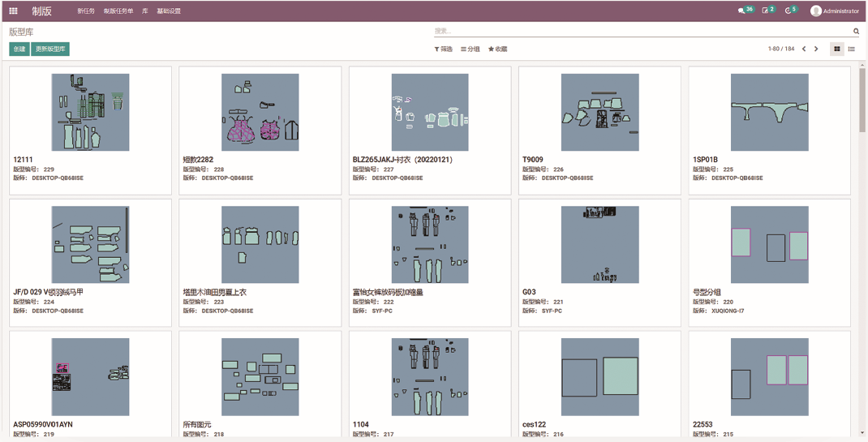The width and height of the screenshot is (868, 442).
Task: Open the apps grid menu icon
Action: tap(13, 11)
